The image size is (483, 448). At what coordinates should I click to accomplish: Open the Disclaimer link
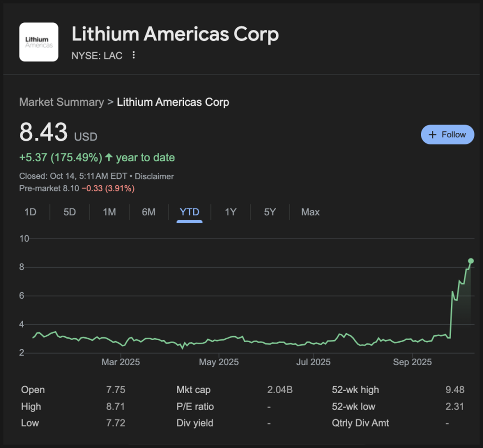154,176
